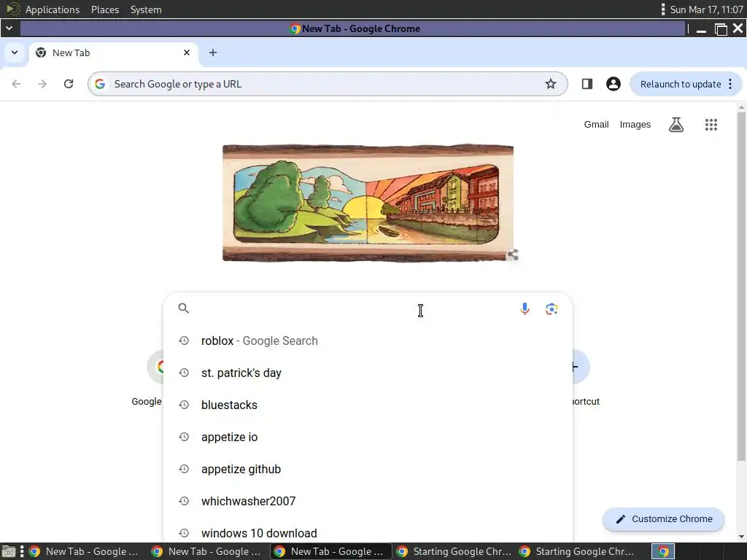Open the Google shortcut tile
The height and width of the screenshot is (560, 747).
pos(147,378)
